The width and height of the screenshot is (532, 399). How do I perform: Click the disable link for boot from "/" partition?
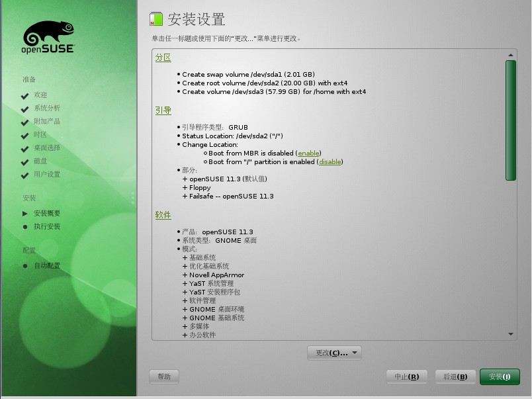(x=330, y=162)
